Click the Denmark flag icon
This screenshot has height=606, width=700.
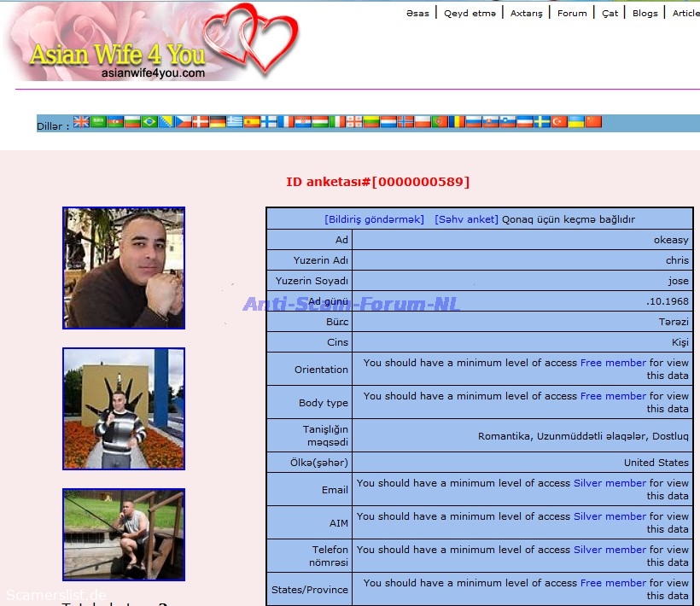click(201, 122)
